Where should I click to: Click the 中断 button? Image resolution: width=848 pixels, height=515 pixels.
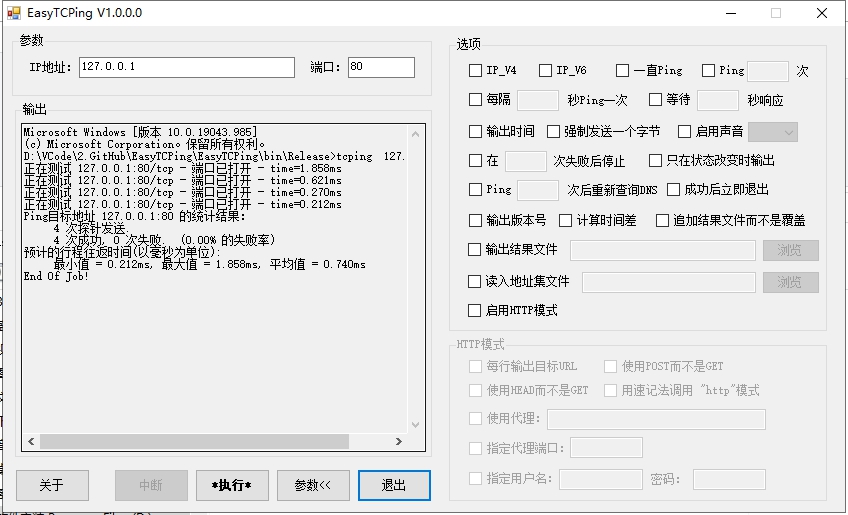point(151,485)
